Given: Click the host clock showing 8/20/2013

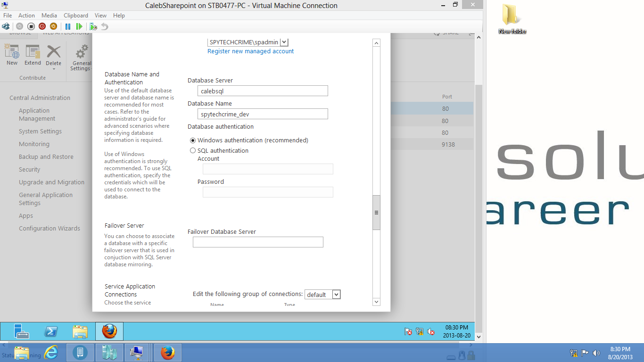Looking at the screenshot, I should tap(620, 353).
